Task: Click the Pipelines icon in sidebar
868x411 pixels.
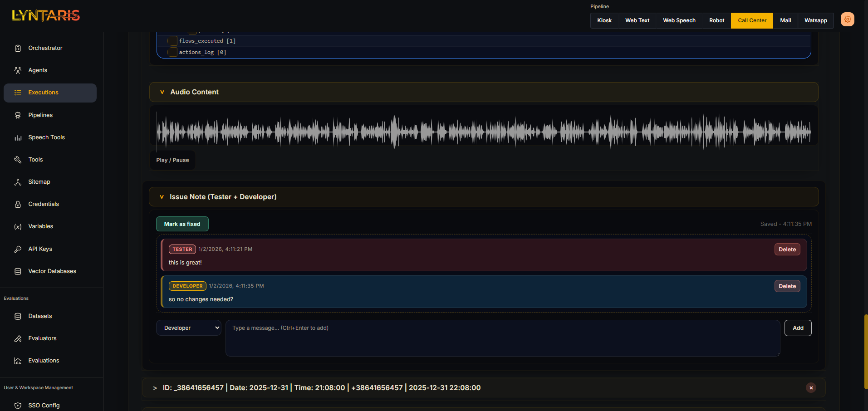Action: click(18, 115)
